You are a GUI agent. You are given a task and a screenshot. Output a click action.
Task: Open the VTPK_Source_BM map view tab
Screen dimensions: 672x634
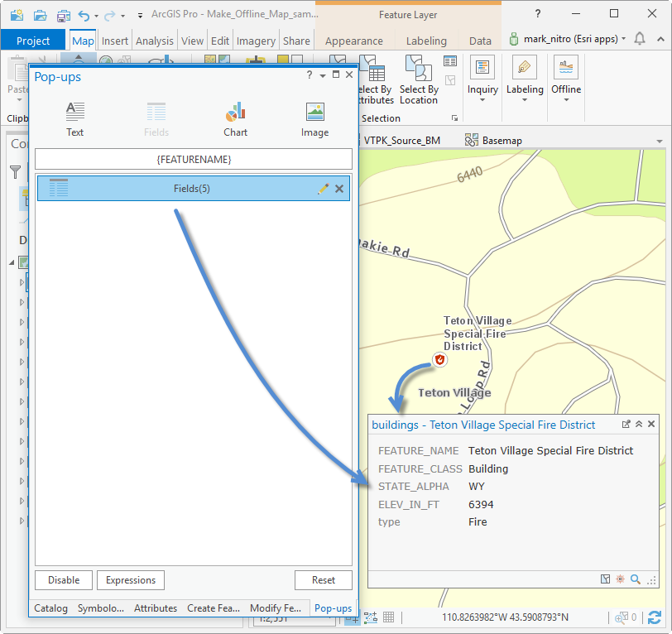point(402,141)
